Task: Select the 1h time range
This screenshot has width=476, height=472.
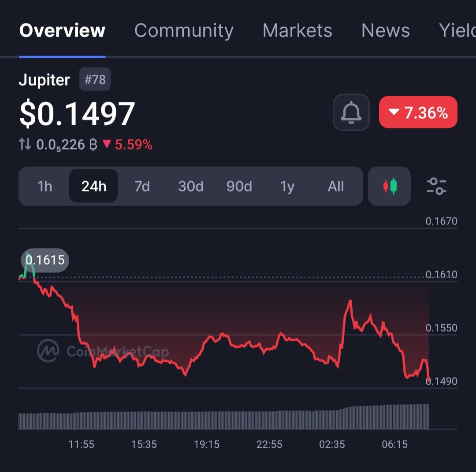Action: pyautogui.click(x=45, y=186)
